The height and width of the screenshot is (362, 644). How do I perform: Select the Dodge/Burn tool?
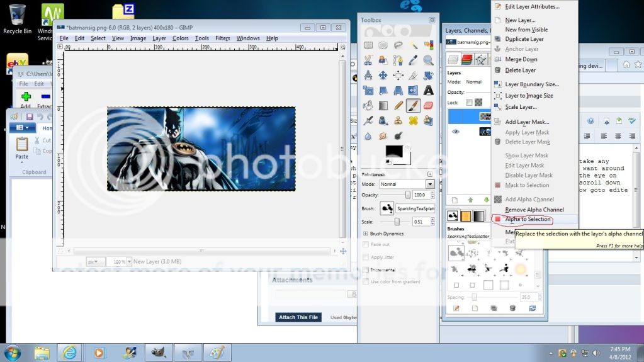coord(398,135)
